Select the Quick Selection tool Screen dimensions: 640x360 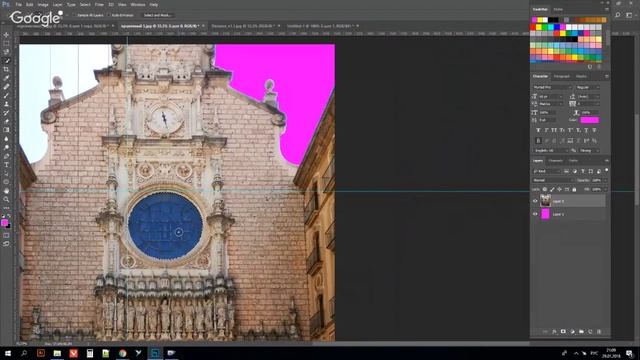[x=7, y=60]
